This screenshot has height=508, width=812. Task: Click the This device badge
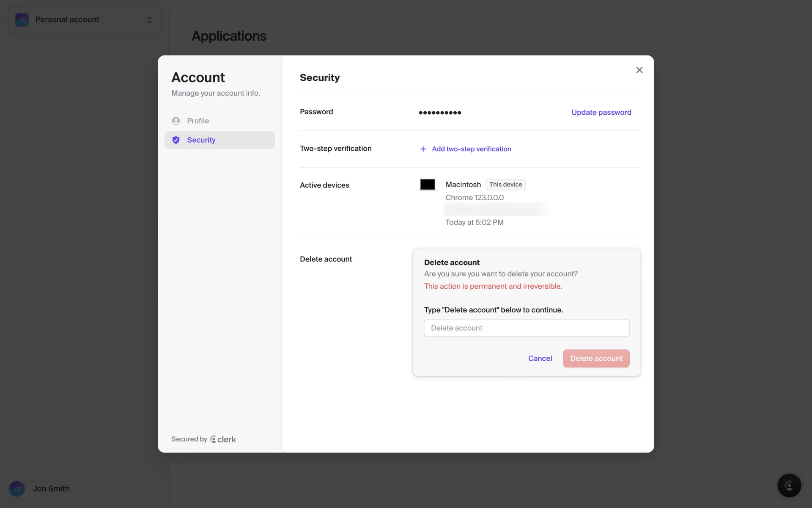pos(505,185)
